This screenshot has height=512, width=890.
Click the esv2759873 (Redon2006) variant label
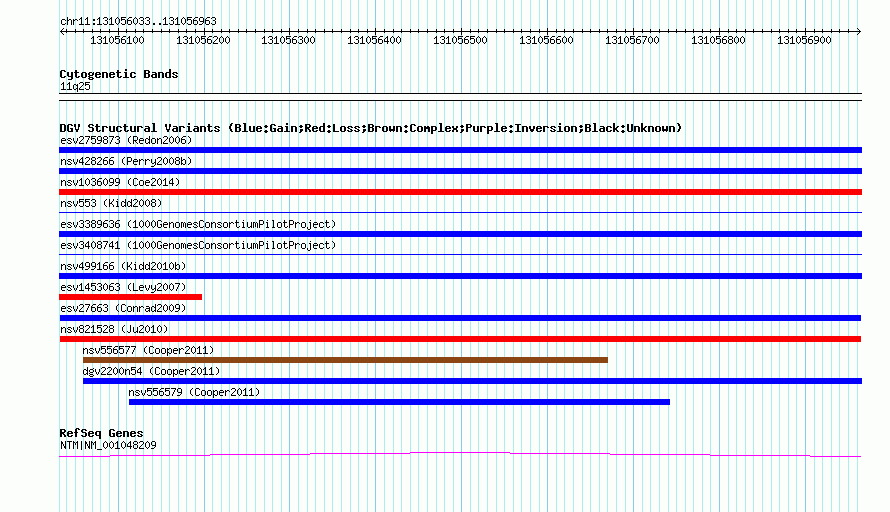[126, 140]
